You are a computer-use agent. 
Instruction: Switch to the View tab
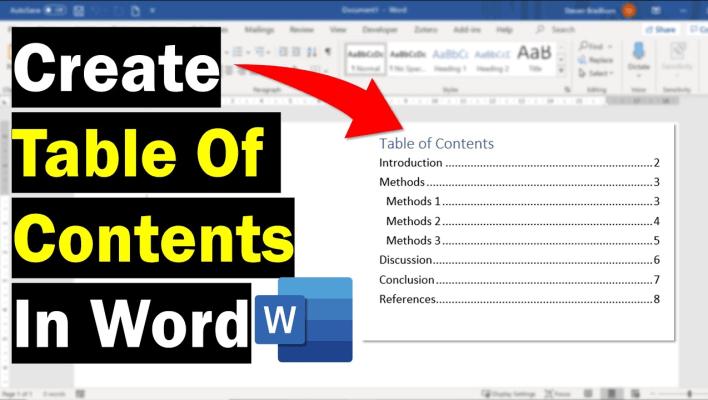[338, 29]
